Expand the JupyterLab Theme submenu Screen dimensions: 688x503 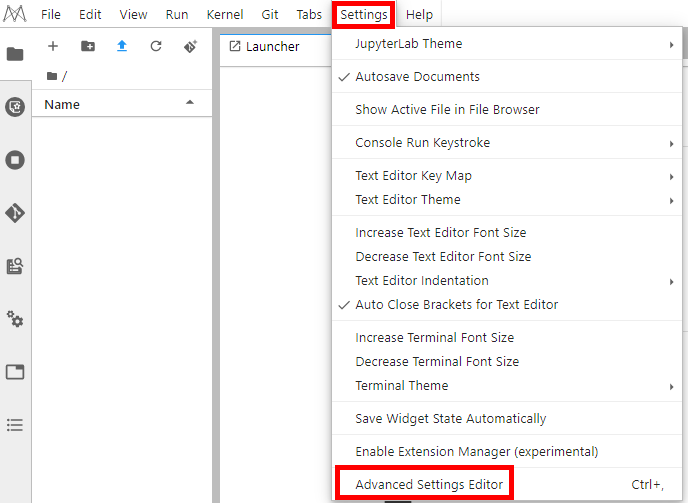click(x=507, y=43)
